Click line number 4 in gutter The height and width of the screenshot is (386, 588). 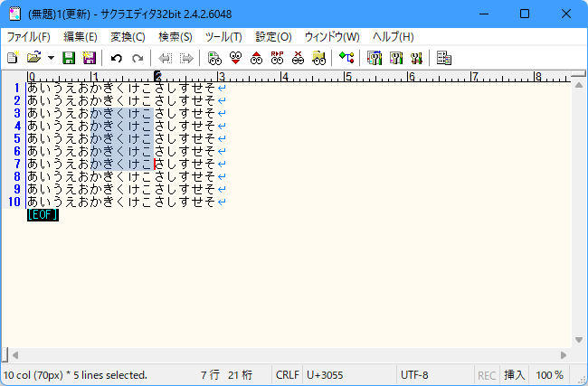(x=17, y=126)
